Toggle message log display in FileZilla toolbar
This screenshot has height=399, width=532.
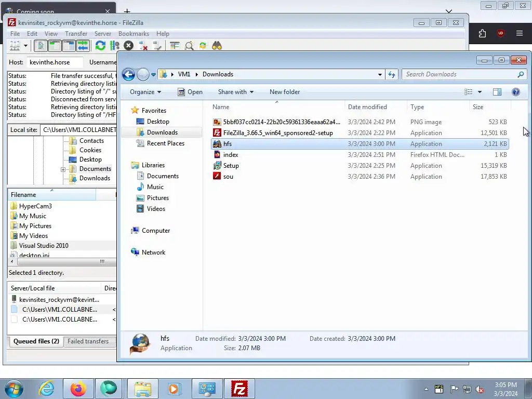pos(41,46)
